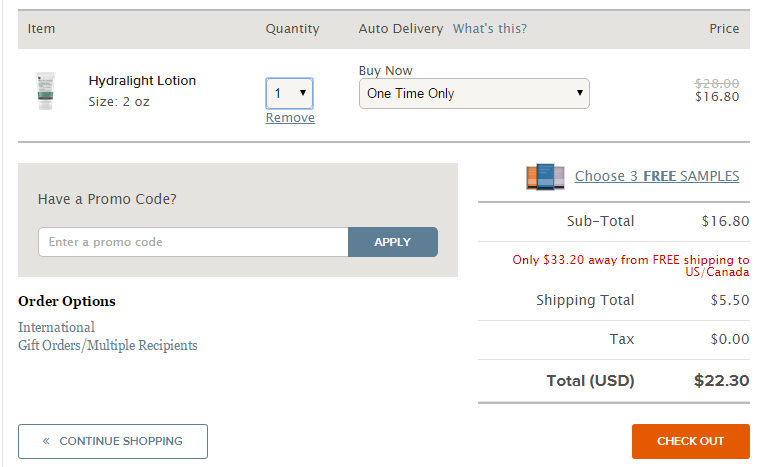Screen dimensions: 765x467
Task: Expand the One Time Only delivery dropdown
Action: click(474, 93)
